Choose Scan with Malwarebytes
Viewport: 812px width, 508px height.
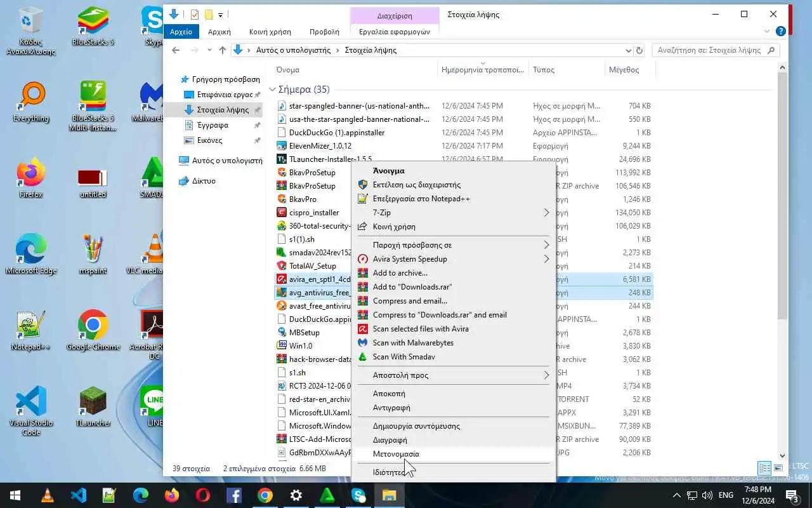point(454,343)
